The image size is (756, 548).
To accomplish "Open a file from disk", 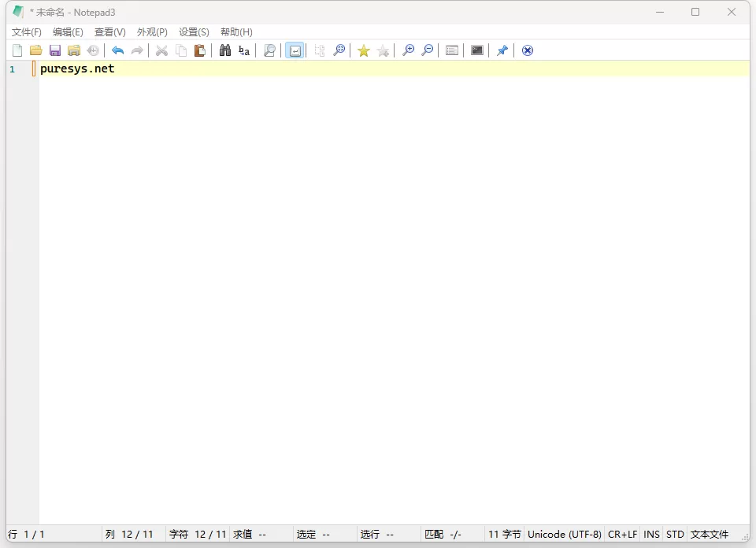I will (x=36, y=50).
